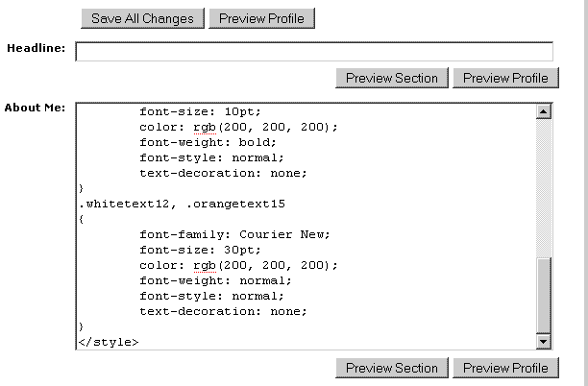588x386 pixels.
Task: Click the Save All Changes button
Action: pos(142,18)
